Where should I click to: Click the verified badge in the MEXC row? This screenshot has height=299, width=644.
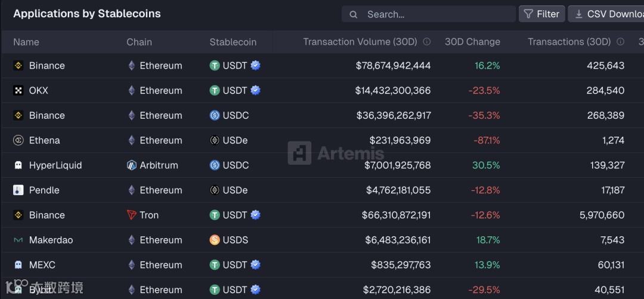tap(255, 264)
